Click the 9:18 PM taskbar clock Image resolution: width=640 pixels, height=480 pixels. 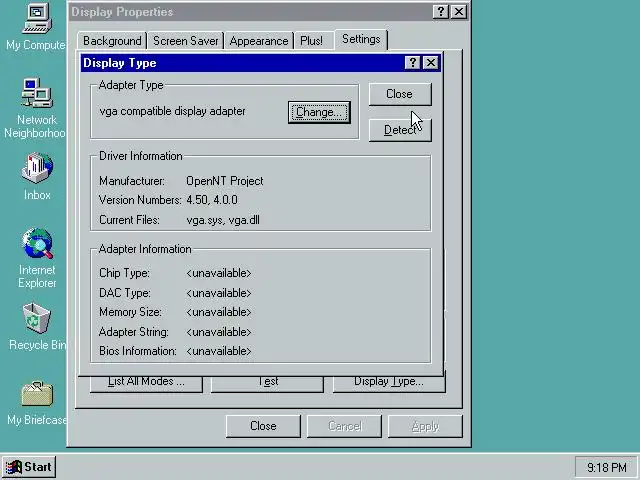tap(607, 467)
